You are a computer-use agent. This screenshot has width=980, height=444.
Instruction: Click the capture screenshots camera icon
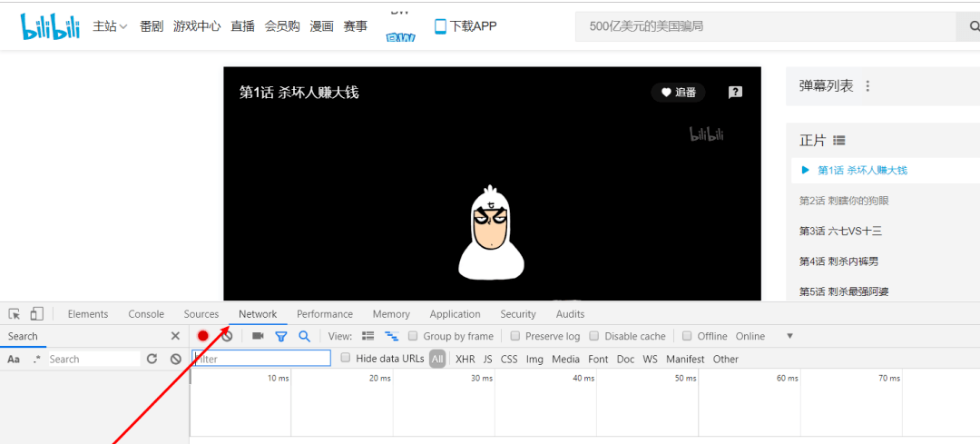258,337
